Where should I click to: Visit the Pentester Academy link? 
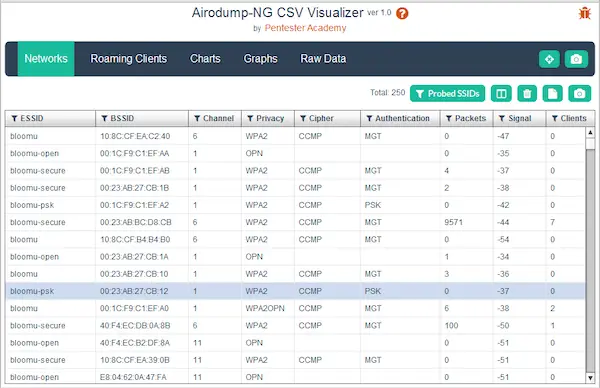coord(305,28)
